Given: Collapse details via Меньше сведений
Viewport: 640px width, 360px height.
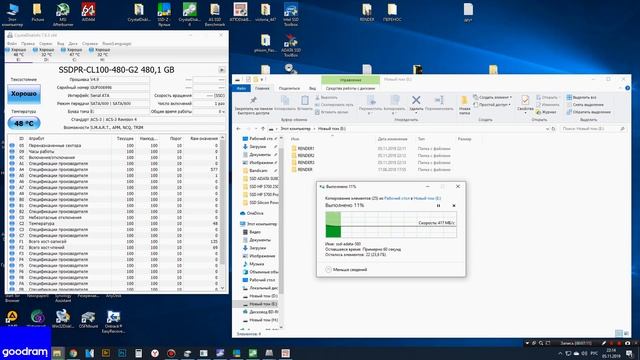Looking at the screenshot, I should [x=346, y=269].
